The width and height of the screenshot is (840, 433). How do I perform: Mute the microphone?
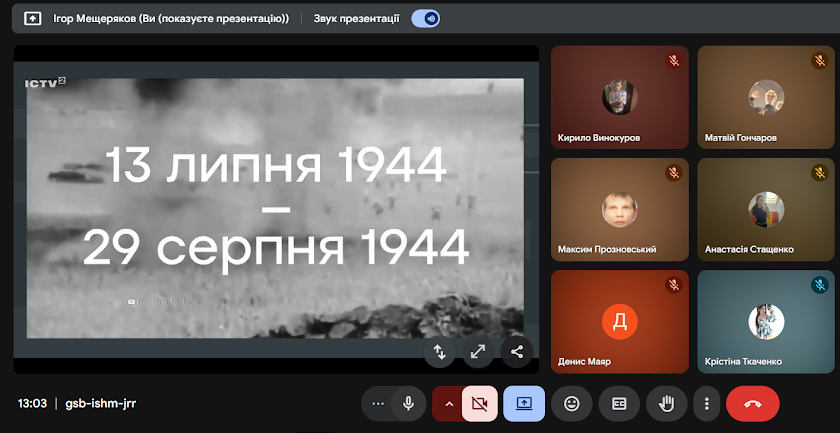408,403
